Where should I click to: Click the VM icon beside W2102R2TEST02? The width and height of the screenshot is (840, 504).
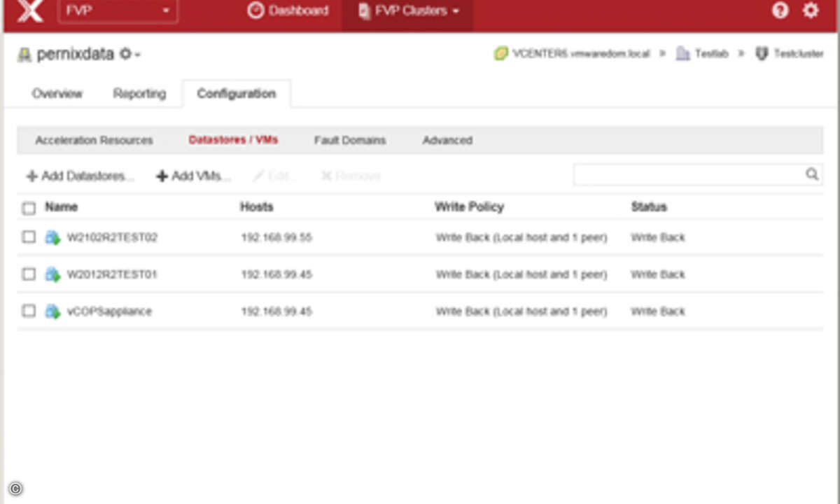point(52,237)
